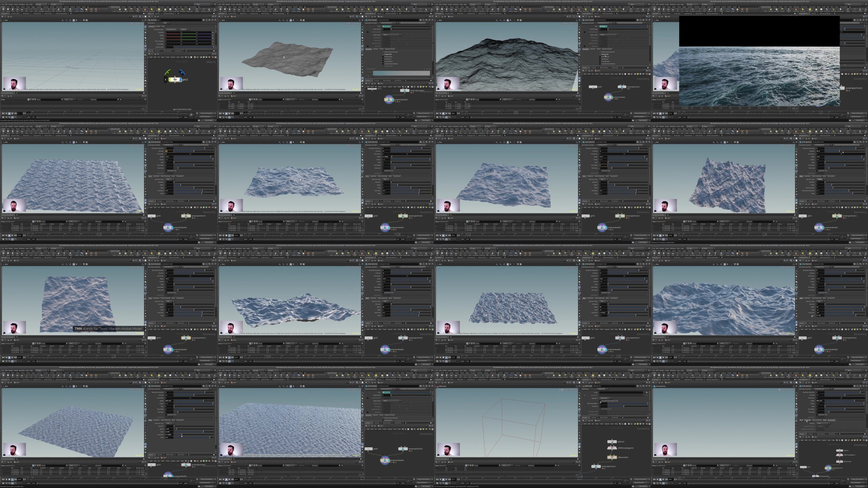
Task: Select the sphere1 node
Action: coord(612,441)
